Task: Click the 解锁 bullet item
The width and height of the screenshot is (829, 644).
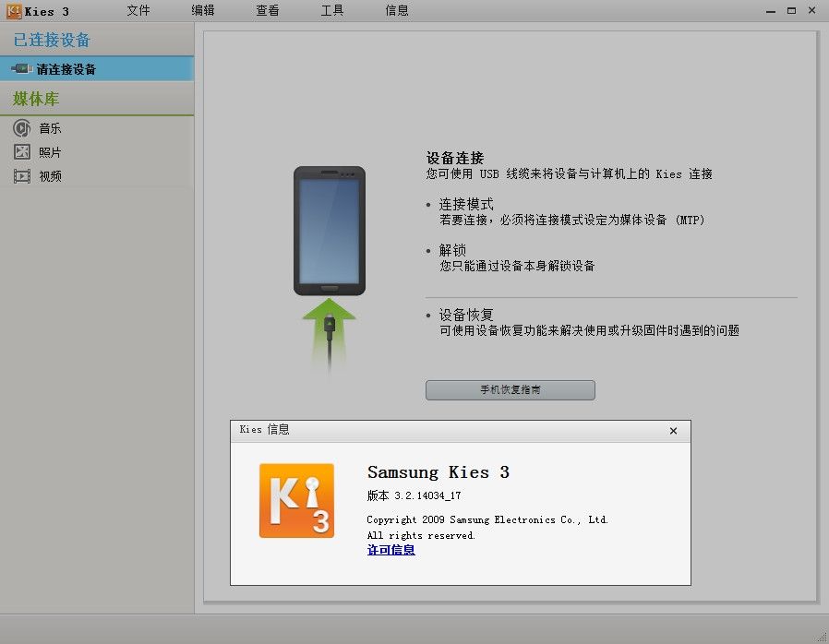Action: 452,250
